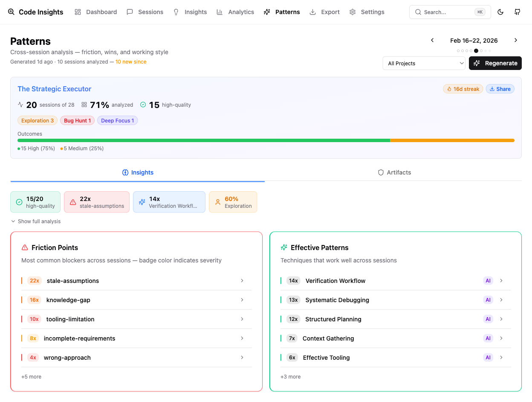Image resolution: width=532 pixels, height=402 pixels.
Task: Expand the stale-assumptions friction row
Action: (x=136, y=280)
